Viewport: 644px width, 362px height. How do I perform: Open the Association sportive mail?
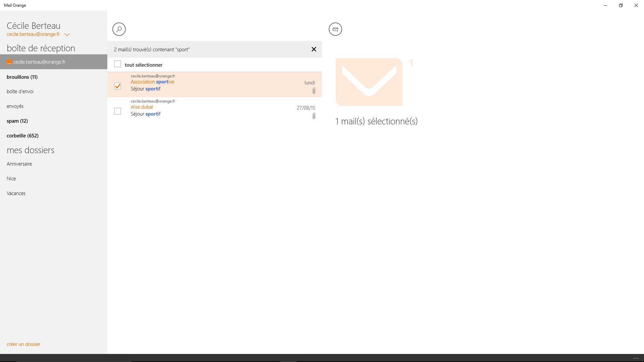click(215, 84)
